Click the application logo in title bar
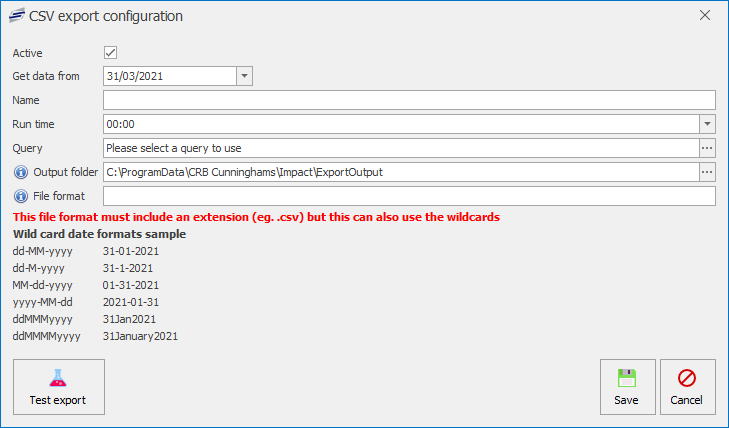The image size is (729, 428). pos(15,16)
